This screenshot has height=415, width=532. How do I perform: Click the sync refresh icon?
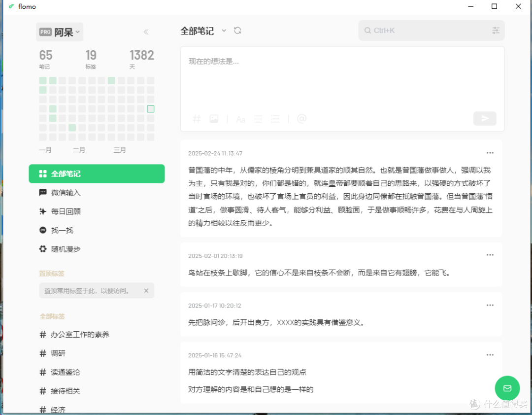tap(237, 31)
